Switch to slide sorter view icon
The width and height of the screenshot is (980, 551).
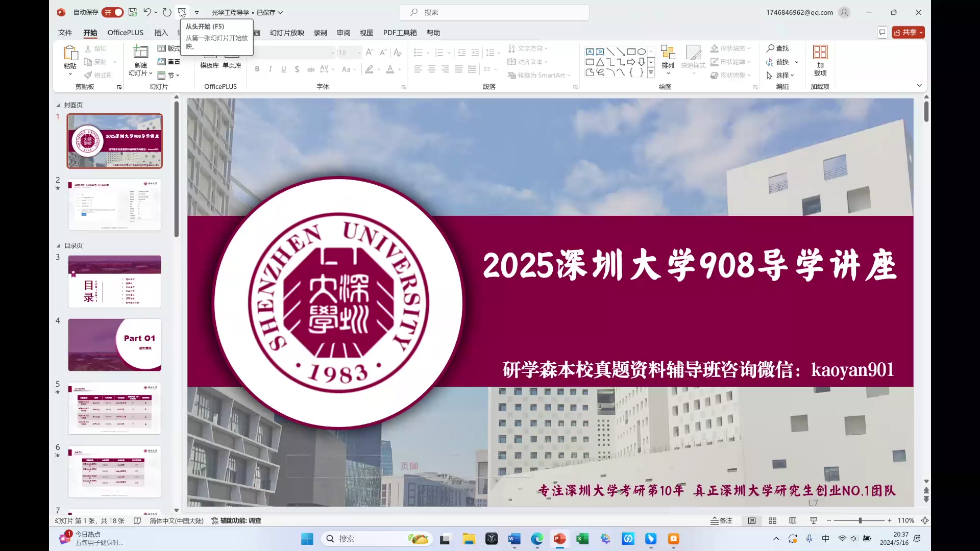pos(772,520)
